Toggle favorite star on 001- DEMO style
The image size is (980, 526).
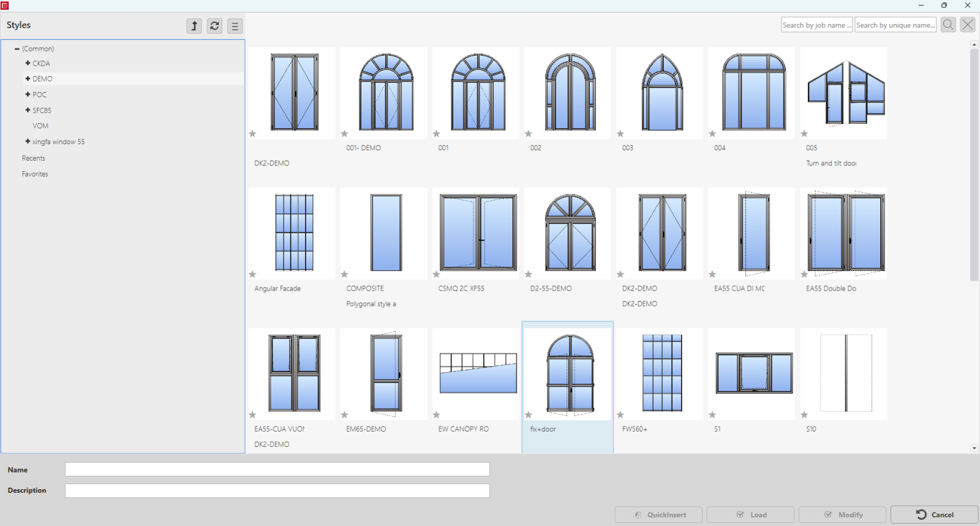click(x=345, y=134)
